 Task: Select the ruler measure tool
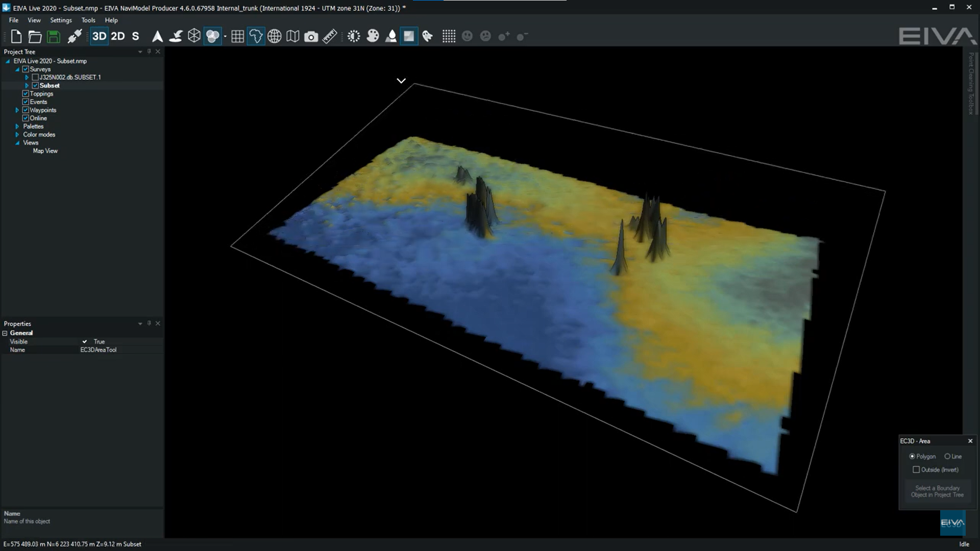[x=330, y=36]
